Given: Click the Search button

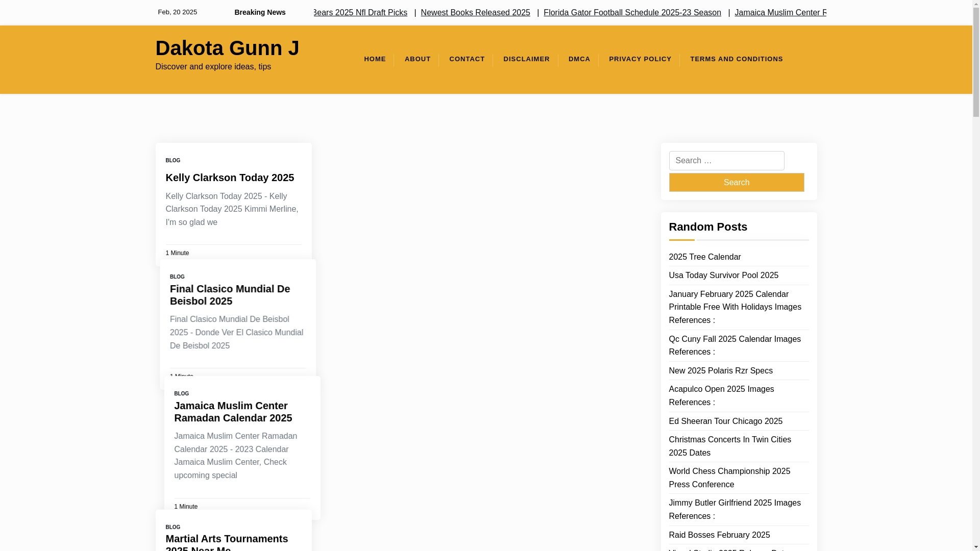Looking at the screenshot, I should (x=736, y=182).
